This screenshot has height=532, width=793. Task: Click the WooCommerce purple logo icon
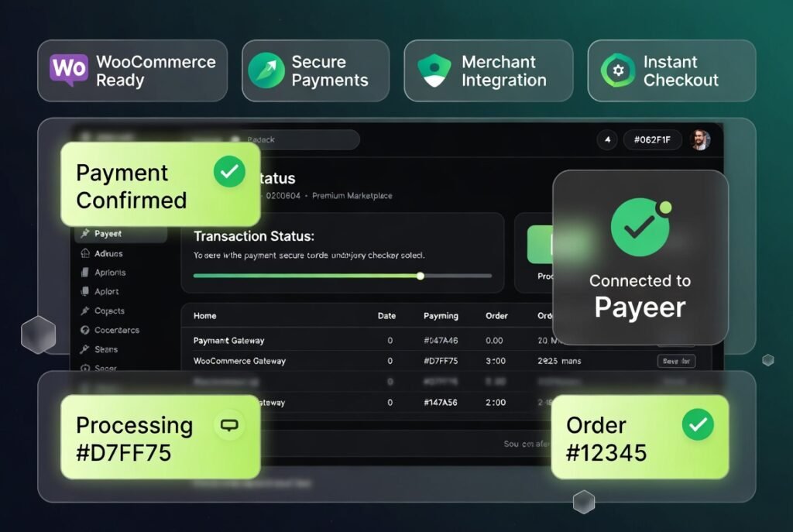coord(69,69)
